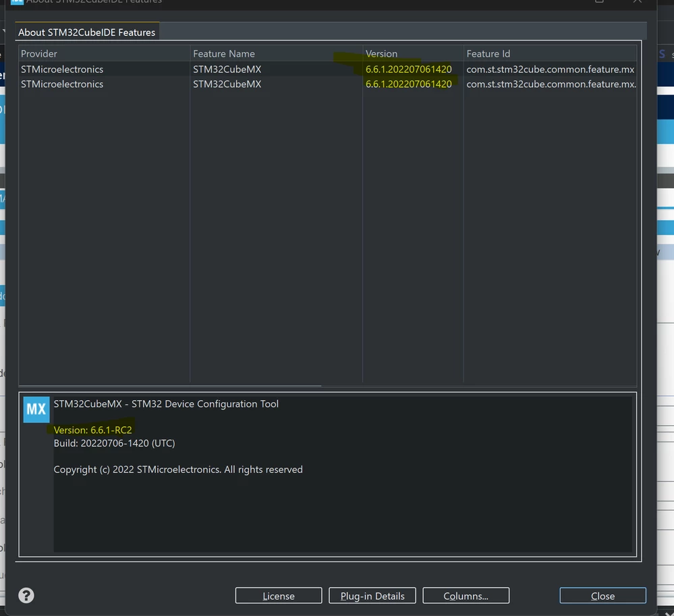This screenshot has height=616, width=674.
Task: Sort by the Provider column header
Action: tap(104, 54)
